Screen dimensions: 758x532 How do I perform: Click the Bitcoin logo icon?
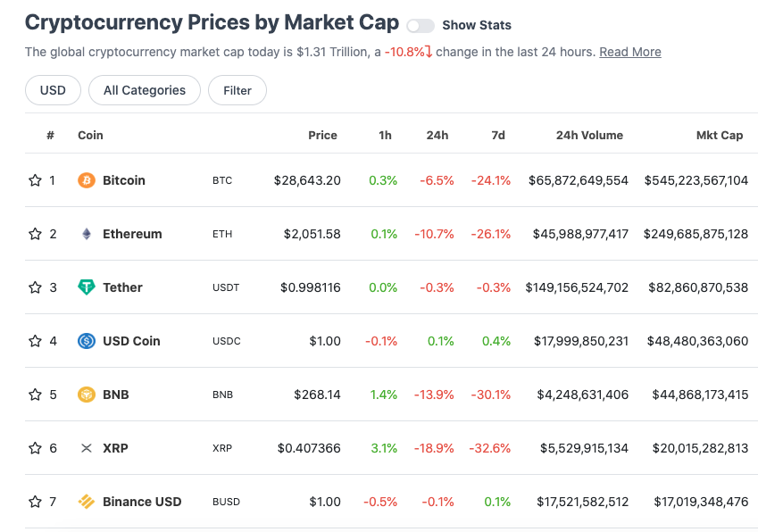87,180
